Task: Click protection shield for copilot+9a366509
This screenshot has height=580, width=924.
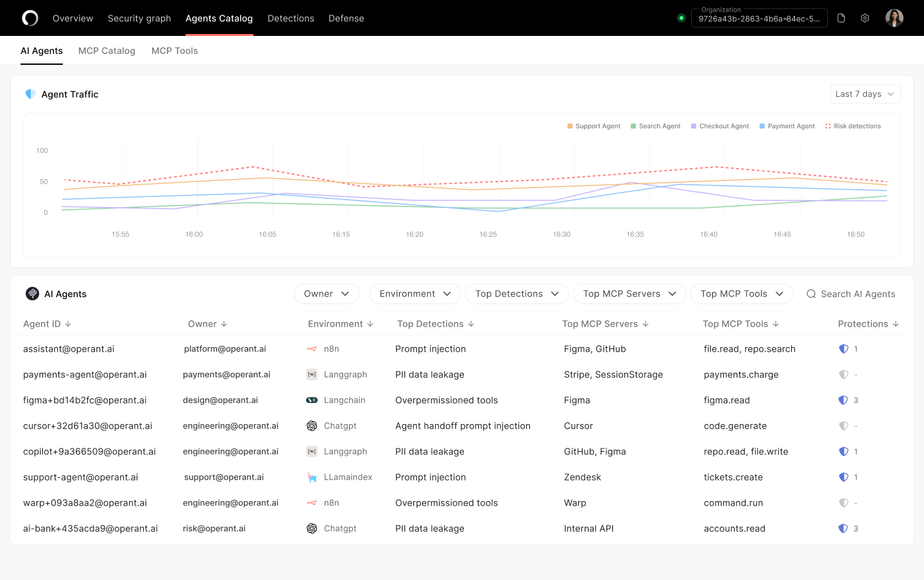Action: (x=844, y=452)
